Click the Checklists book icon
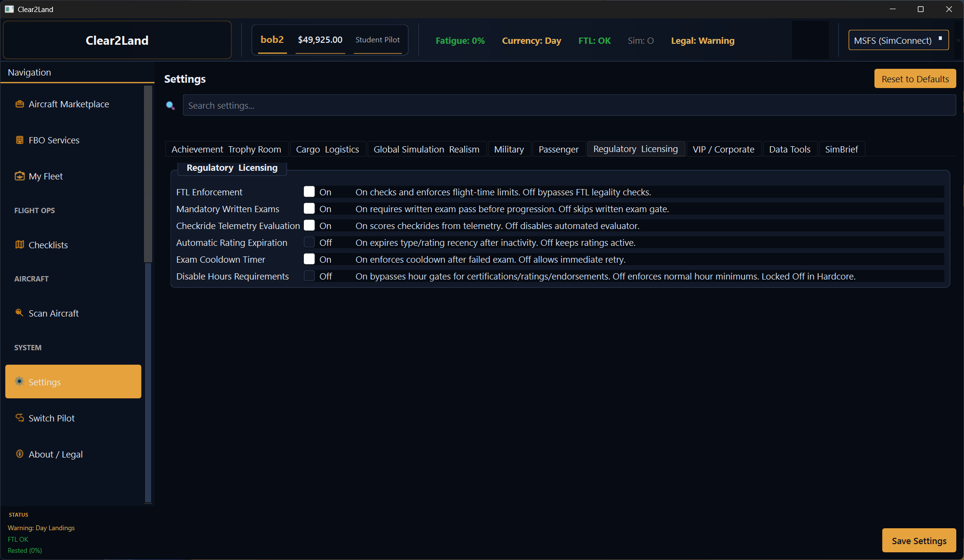Viewport: 964px width, 560px height. (20, 245)
